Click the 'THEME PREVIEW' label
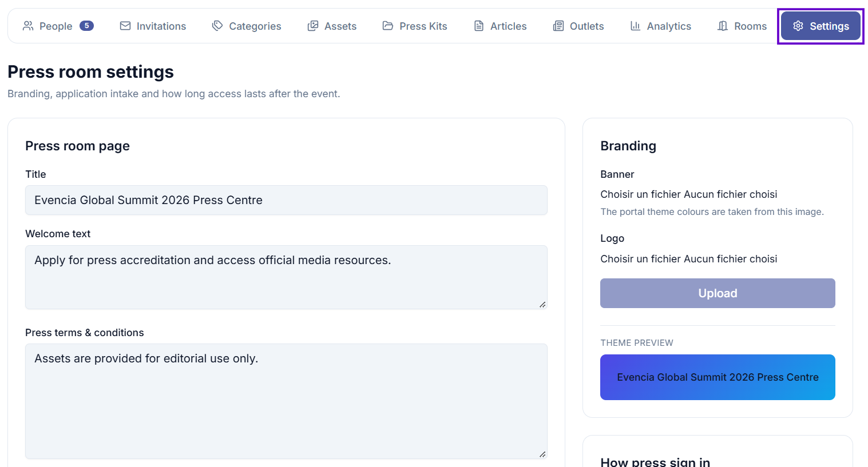Image resolution: width=868 pixels, height=467 pixels. (637, 343)
